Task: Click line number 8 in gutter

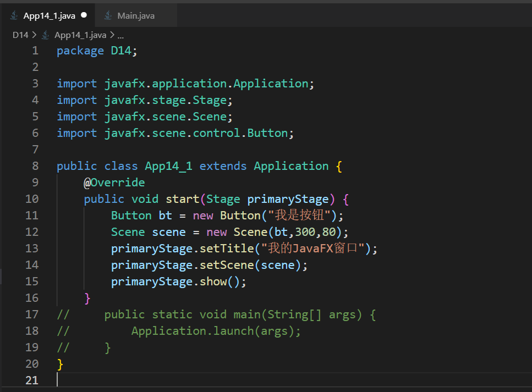Action: click(35, 166)
